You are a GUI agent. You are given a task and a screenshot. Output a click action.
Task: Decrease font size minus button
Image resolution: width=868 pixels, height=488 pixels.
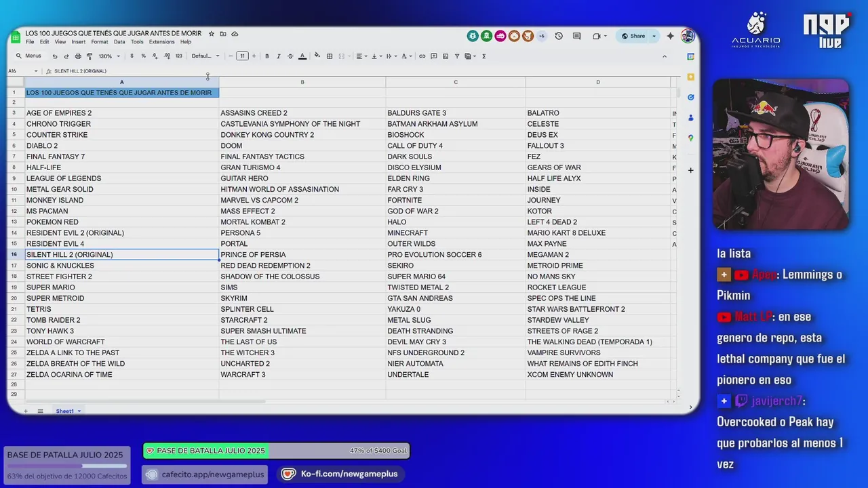click(231, 56)
